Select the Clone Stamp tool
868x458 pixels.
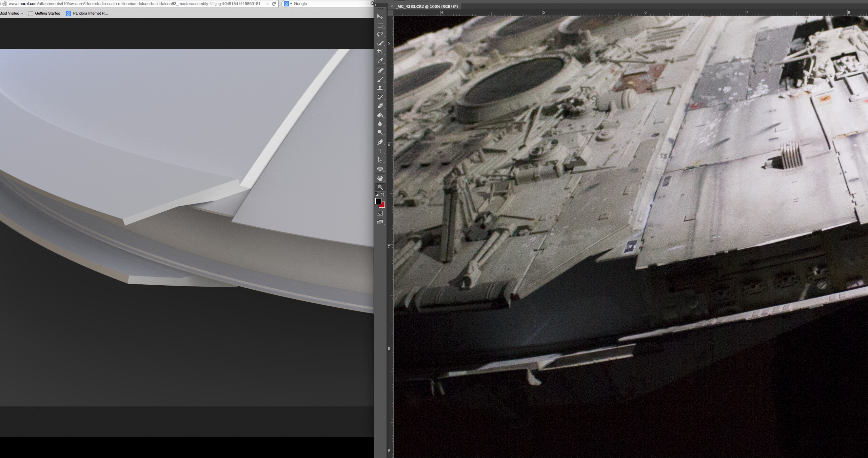(x=380, y=88)
